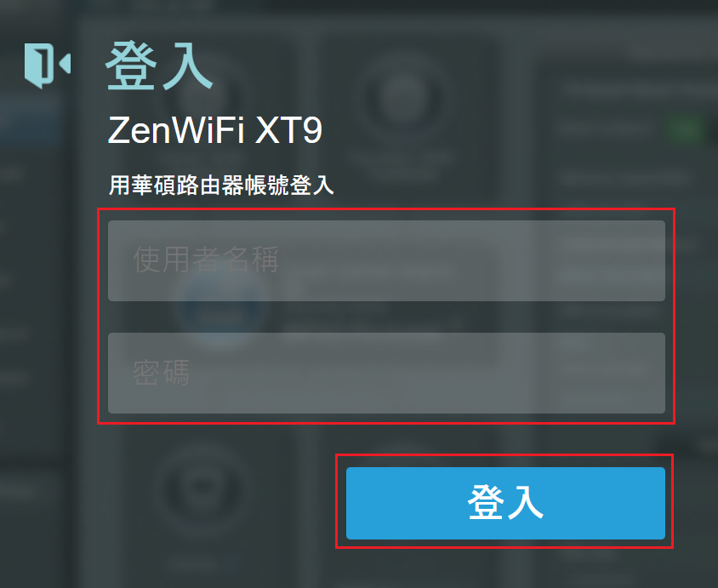Select the blurred highlighted blue sidebar item
Screen dimensions: 718x588
[31, 120]
